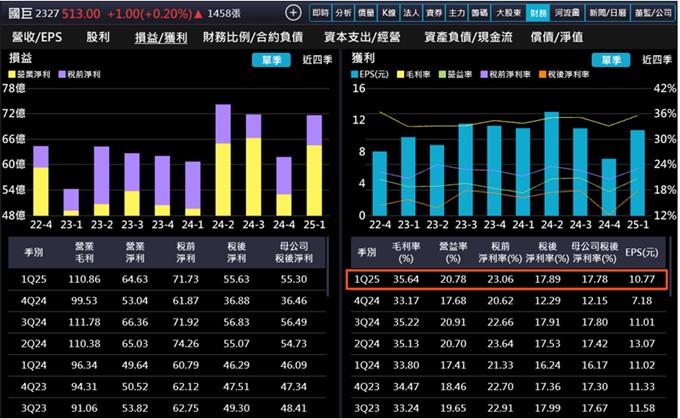Open the 法人 institutional investors view
Screen dimensions: 680x419
pyautogui.click(x=411, y=13)
